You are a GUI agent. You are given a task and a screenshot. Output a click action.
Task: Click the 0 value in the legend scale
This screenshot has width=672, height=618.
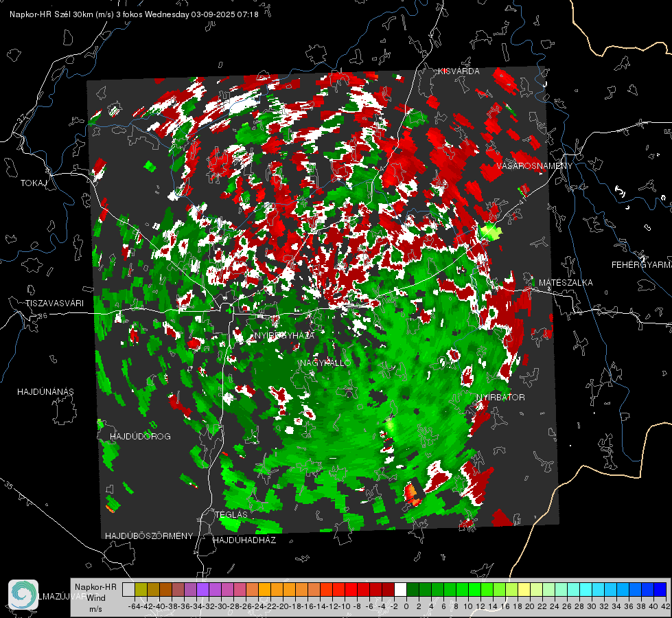[406, 606]
